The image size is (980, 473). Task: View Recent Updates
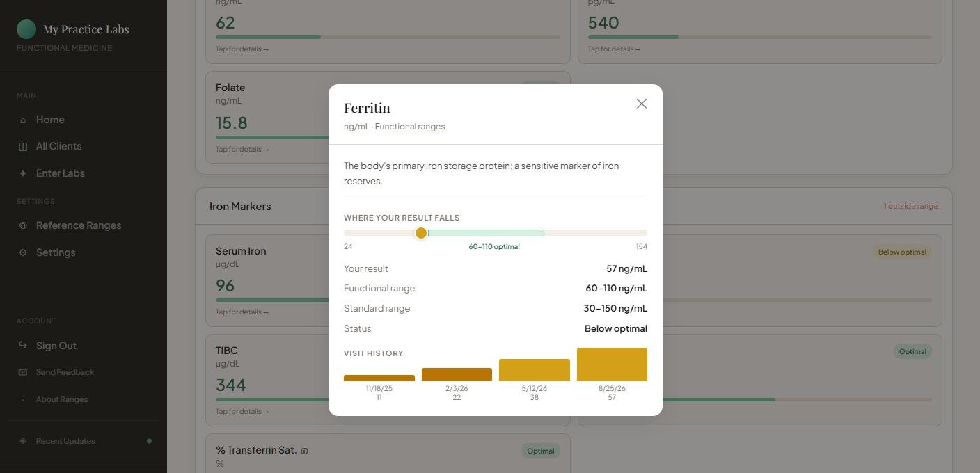(x=65, y=441)
